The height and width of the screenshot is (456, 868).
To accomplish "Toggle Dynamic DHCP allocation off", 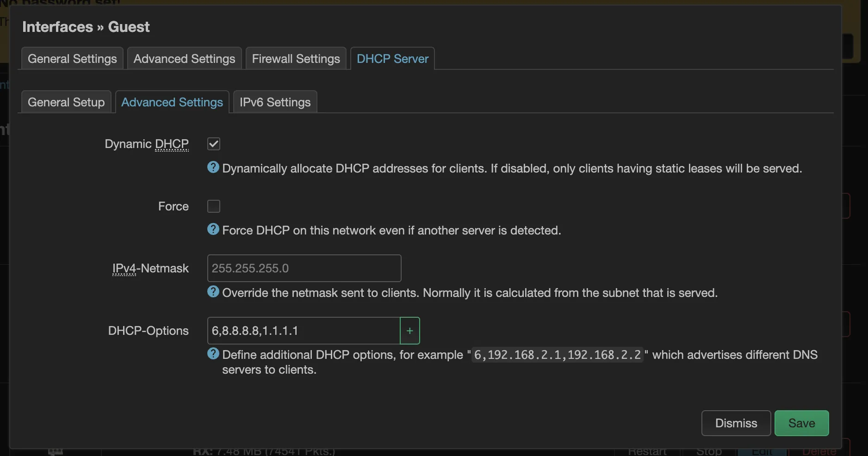I will (x=213, y=144).
